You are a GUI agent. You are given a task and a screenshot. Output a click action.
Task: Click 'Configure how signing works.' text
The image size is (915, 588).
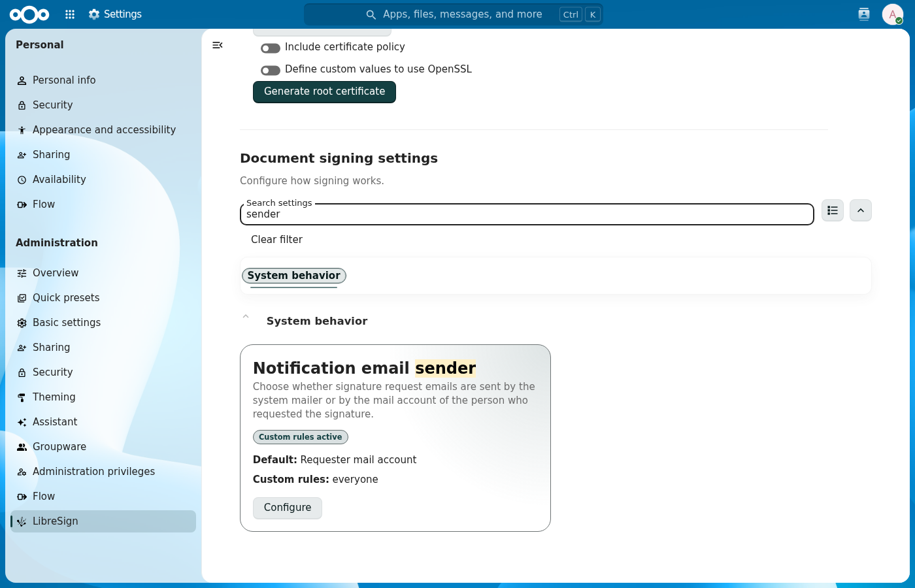[312, 181]
